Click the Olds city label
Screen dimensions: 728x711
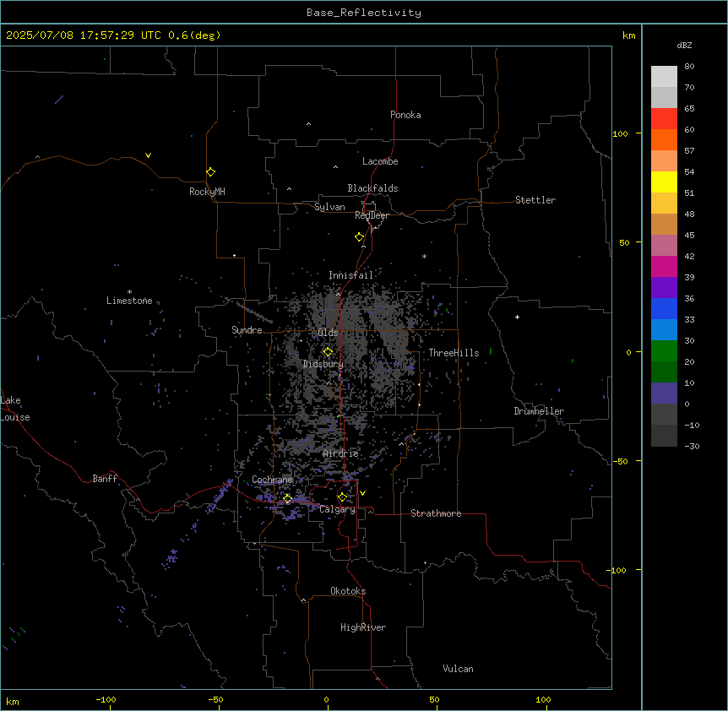tap(328, 333)
